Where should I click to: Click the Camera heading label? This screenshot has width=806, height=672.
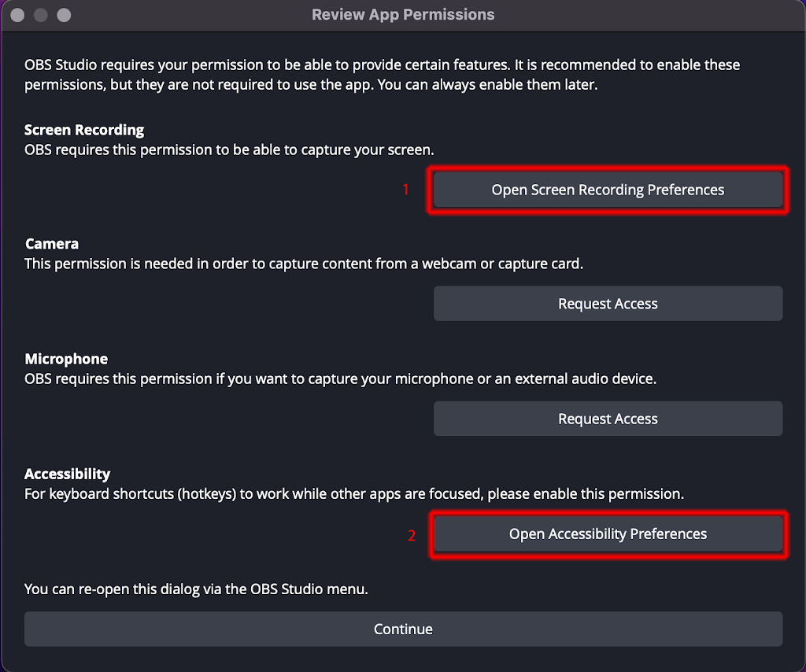[52, 244]
